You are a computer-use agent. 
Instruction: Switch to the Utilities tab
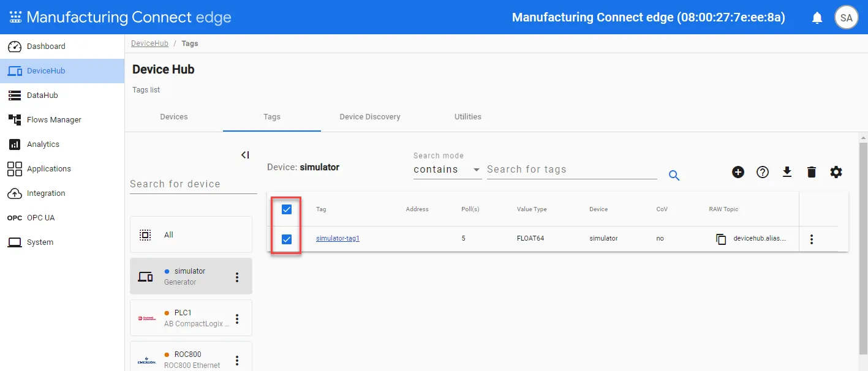pos(468,117)
